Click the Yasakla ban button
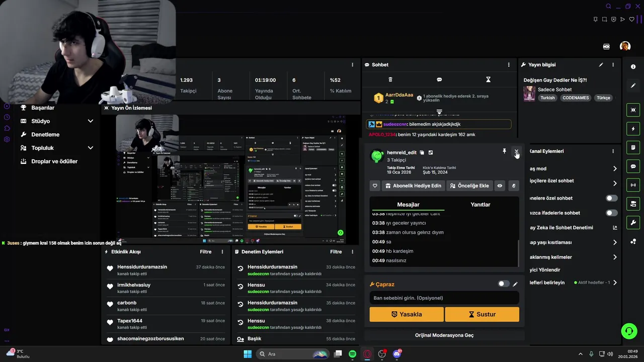The image size is (644, 362). click(x=407, y=314)
